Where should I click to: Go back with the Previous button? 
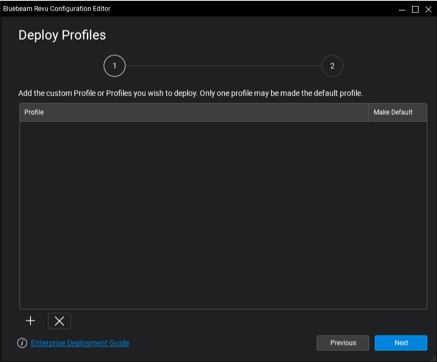pyautogui.click(x=343, y=343)
